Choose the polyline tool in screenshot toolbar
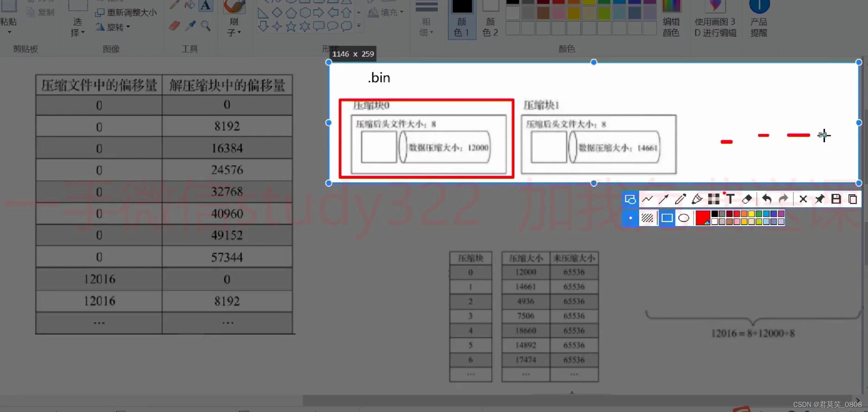Screen dimensions: 868x412 click(647, 199)
